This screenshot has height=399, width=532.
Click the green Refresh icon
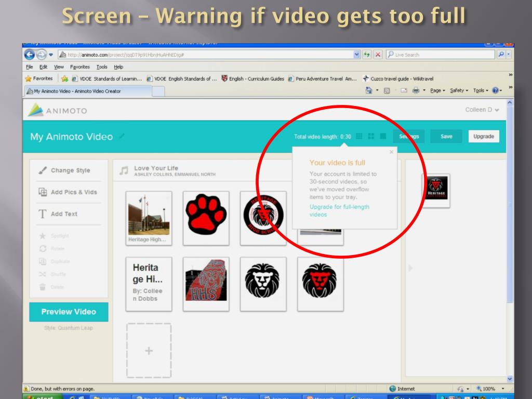click(x=367, y=55)
